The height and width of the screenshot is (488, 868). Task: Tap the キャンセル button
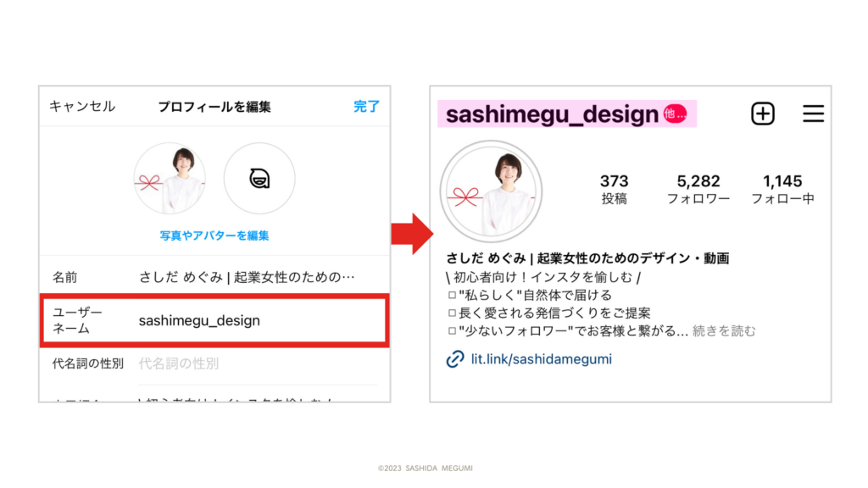[x=82, y=106]
